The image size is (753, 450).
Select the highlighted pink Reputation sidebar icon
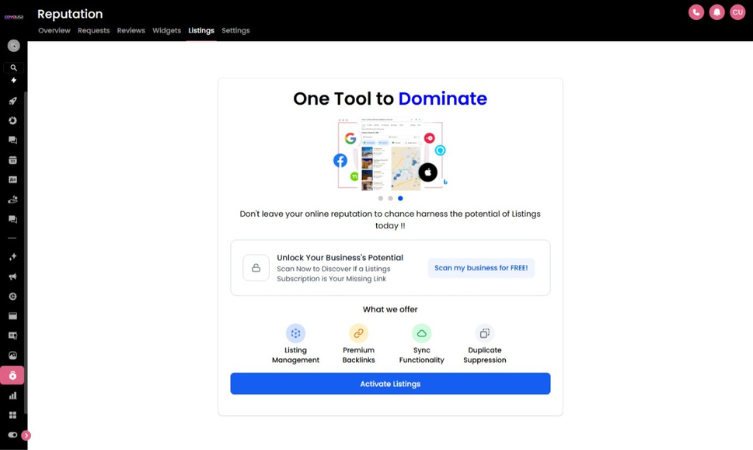(13, 376)
